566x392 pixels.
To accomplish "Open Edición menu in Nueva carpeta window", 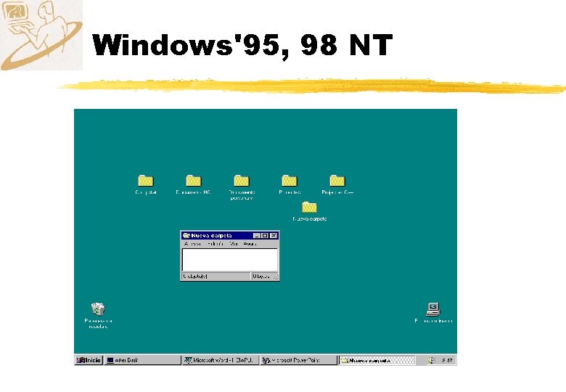I will (216, 244).
